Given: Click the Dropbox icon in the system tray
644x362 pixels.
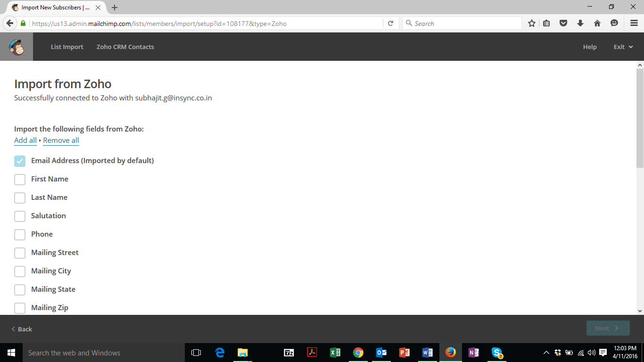Looking at the screenshot, I should 558,353.
